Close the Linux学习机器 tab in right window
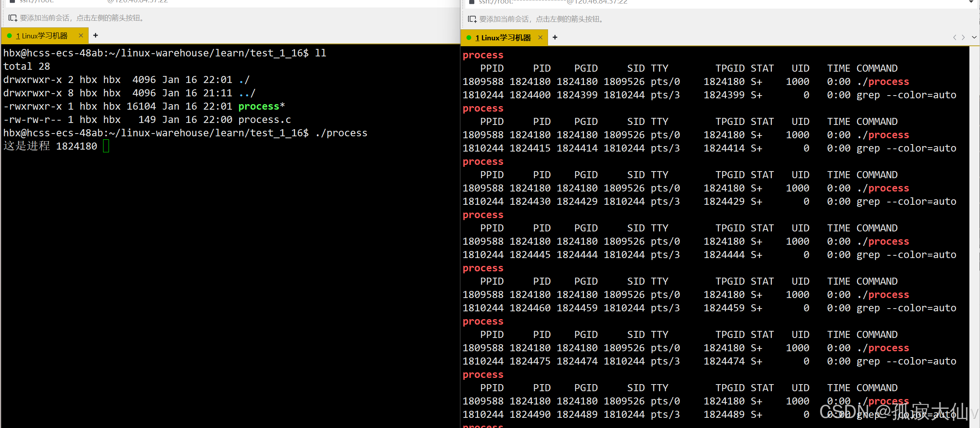Screen dimensions: 980x428 tap(540, 38)
